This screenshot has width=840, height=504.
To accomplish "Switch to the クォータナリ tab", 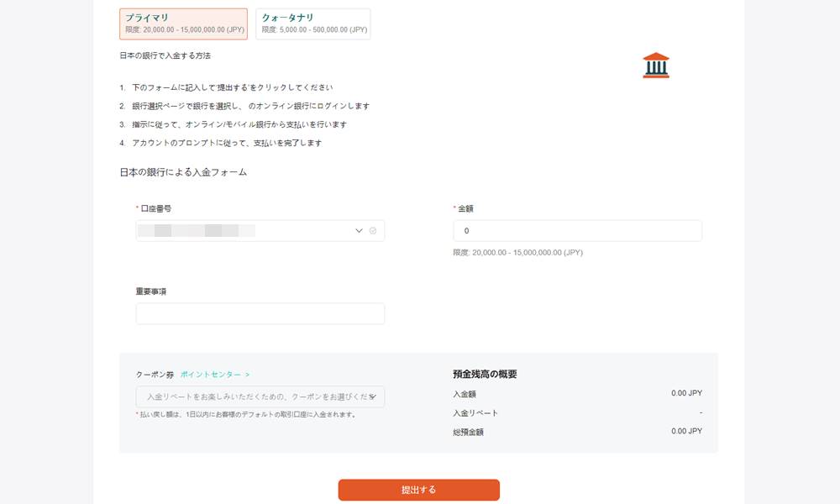I will [311, 23].
